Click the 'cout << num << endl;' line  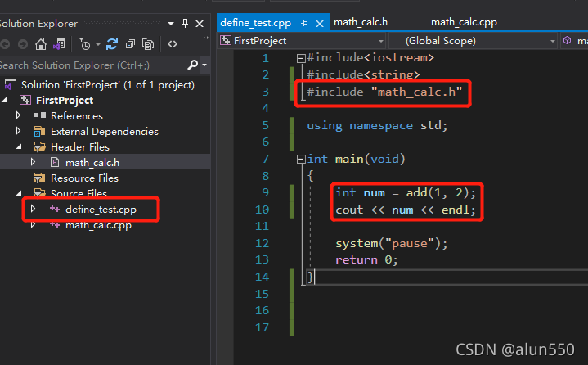click(x=406, y=210)
